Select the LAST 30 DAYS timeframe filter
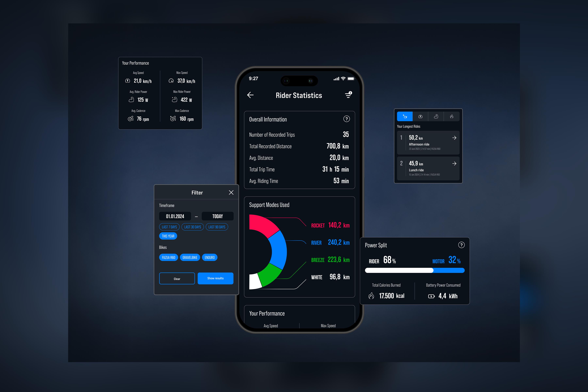This screenshot has height=392, width=588. coord(193,227)
